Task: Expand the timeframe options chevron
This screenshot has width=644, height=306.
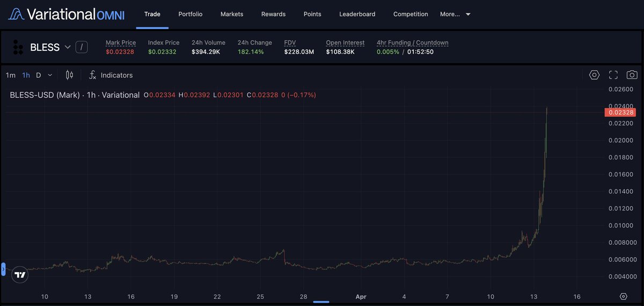Action: click(x=50, y=75)
